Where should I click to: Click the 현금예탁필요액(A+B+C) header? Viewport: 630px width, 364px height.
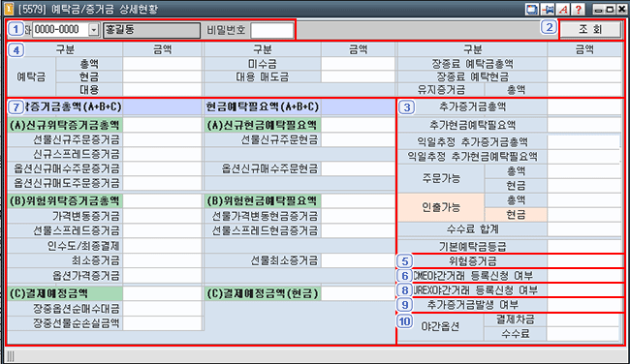263,106
